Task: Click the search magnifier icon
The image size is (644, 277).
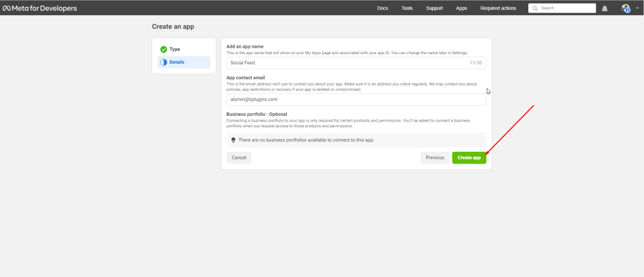Action: (535, 8)
